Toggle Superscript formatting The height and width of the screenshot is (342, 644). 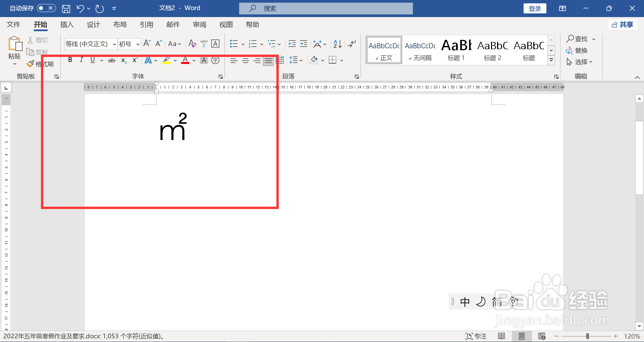(135, 60)
